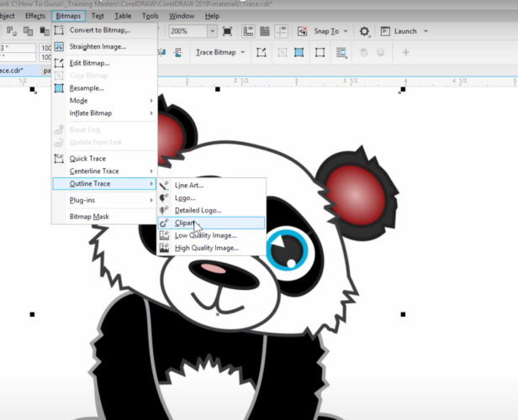This screenshot has width=518, height=420.
Task: Open the Help menu
Action: pos(212,16)
